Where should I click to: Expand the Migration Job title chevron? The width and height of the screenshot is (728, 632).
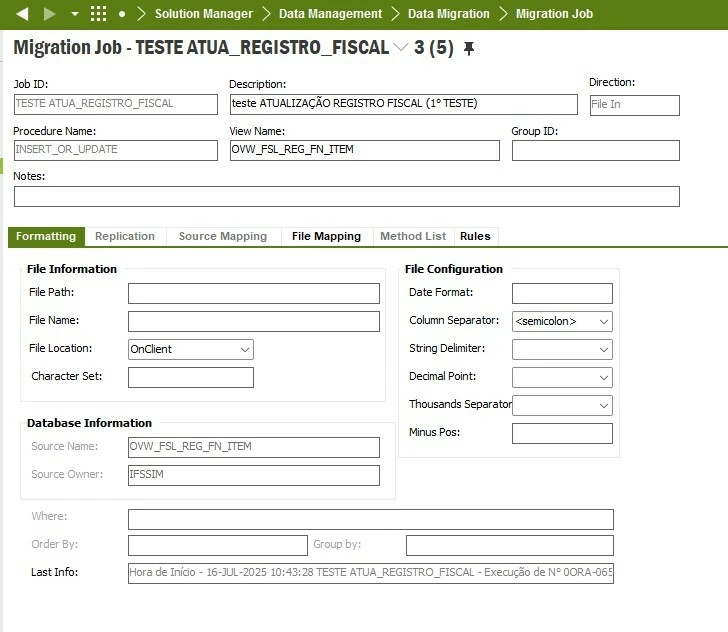400,47
